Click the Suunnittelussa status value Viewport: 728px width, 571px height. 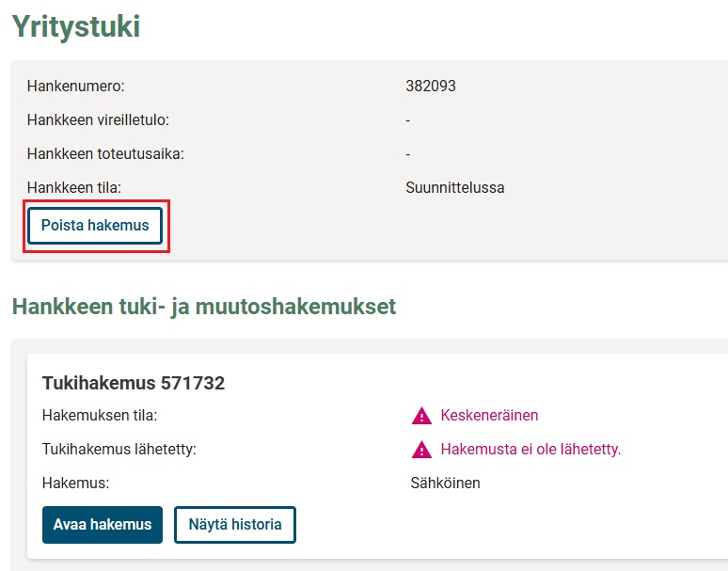tap(455, 187)
